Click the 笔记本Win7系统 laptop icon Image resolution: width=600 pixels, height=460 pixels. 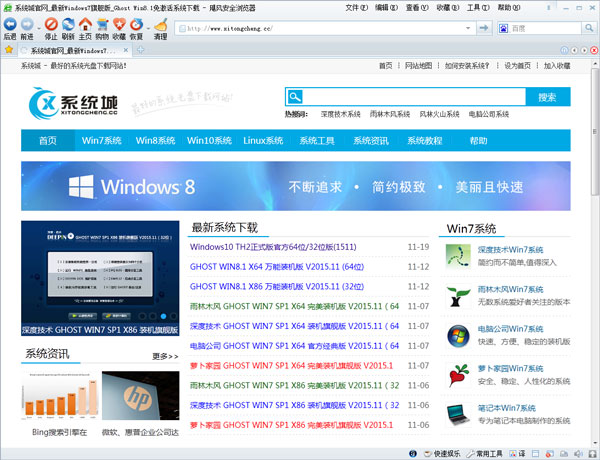[x=458, y=415]
